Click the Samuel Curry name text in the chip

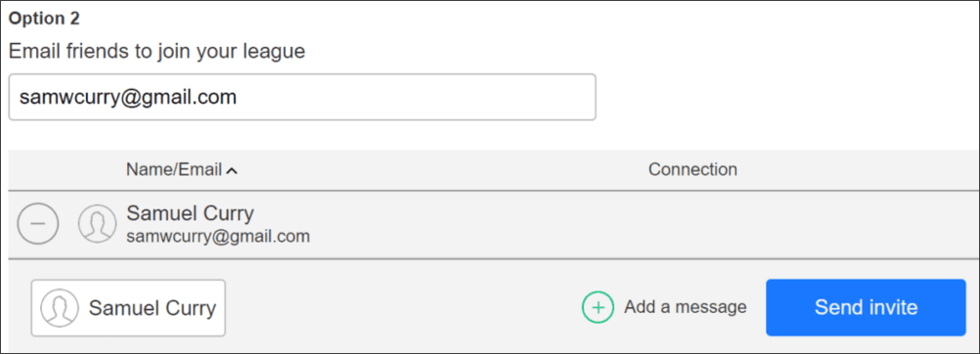click(x=153, y=308)
